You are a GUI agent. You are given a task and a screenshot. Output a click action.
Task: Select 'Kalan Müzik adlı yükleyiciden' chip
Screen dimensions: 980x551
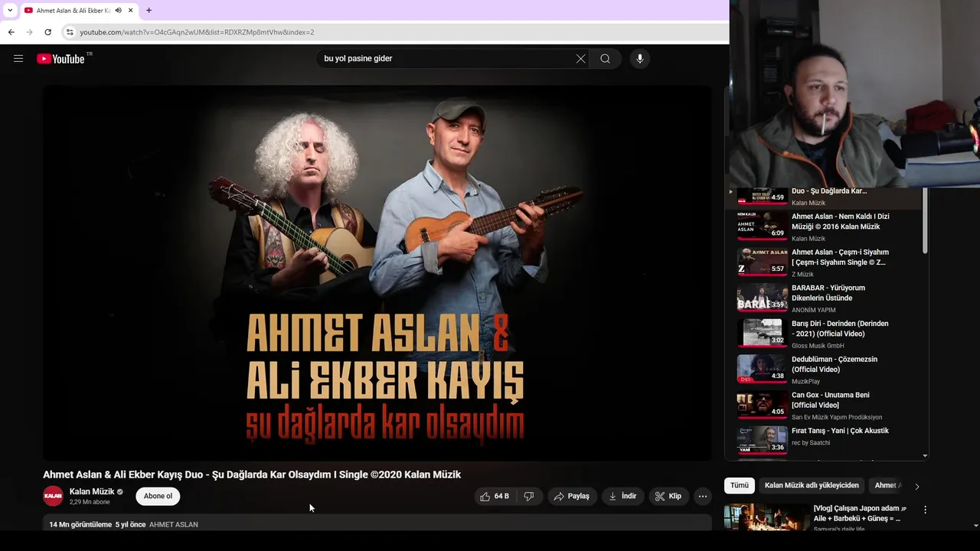[x=812, y=485]
